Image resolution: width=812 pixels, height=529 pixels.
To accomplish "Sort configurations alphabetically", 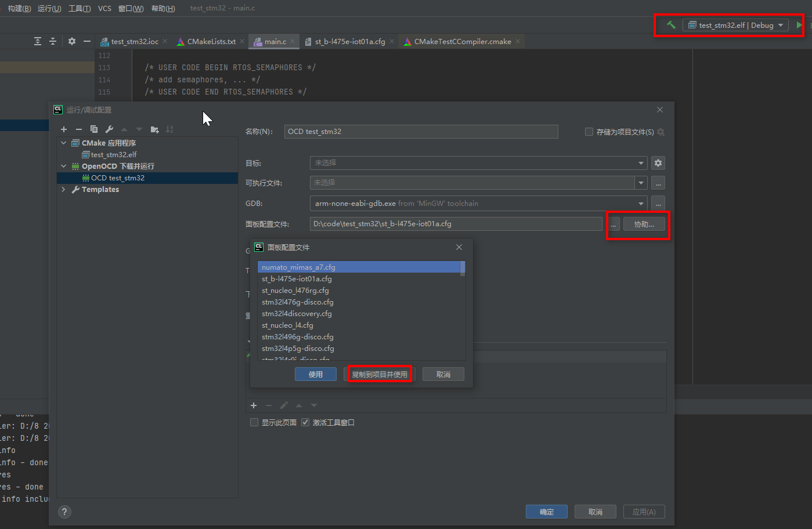I will 169,129.
